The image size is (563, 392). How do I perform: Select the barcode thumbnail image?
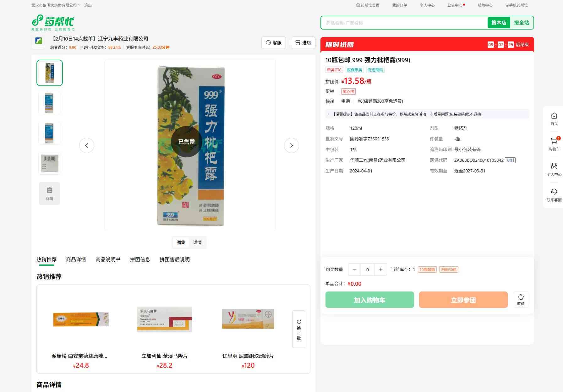coord(50,163)
